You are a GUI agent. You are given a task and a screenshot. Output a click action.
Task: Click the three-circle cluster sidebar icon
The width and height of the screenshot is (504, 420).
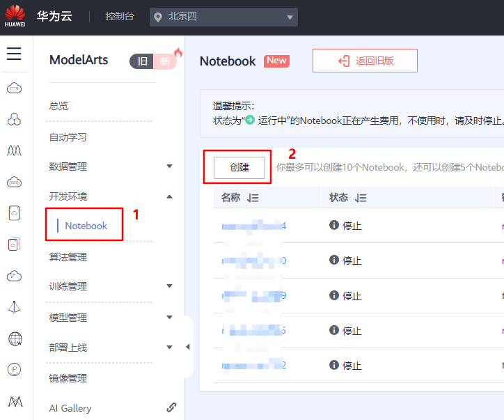[14, 119]
